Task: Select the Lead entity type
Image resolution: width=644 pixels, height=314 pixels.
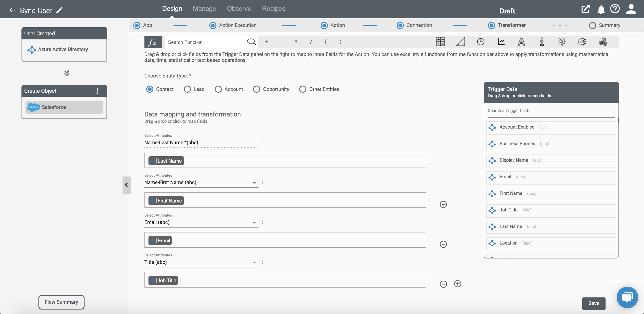Action: 187,89
